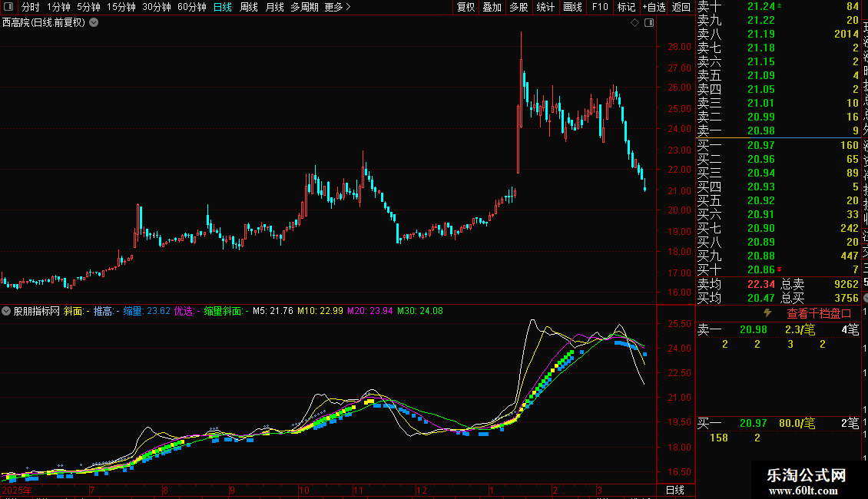Open the 画线 drawing tool

(x=572, y=7)
